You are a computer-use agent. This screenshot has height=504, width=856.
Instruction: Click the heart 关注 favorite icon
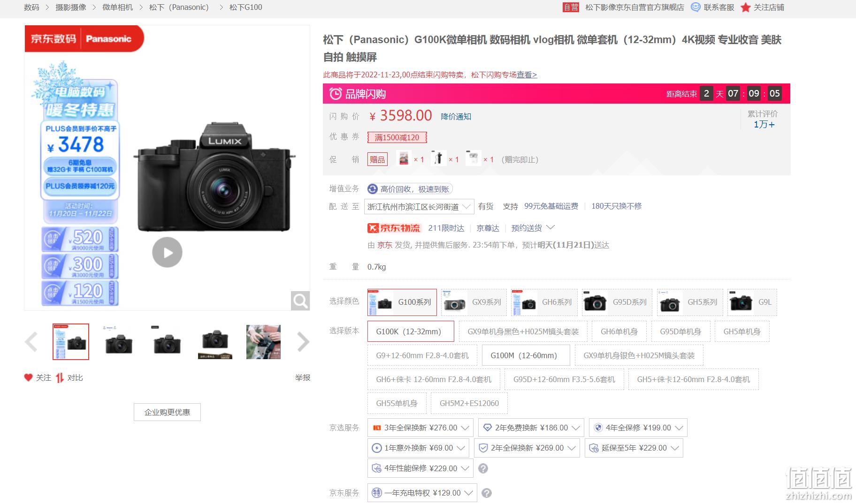click(29, 377)
